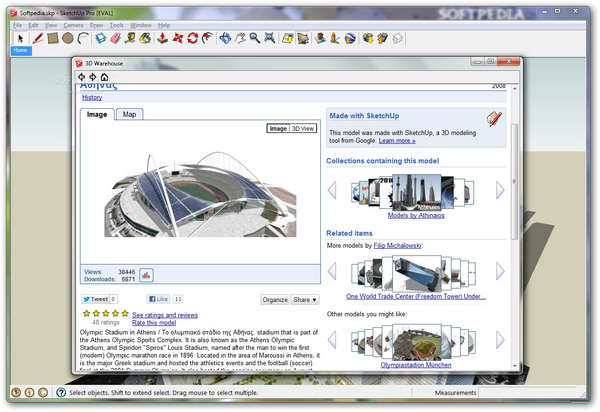Open the Share dropdown
This screenshot has width=600, height=412.
305,300
